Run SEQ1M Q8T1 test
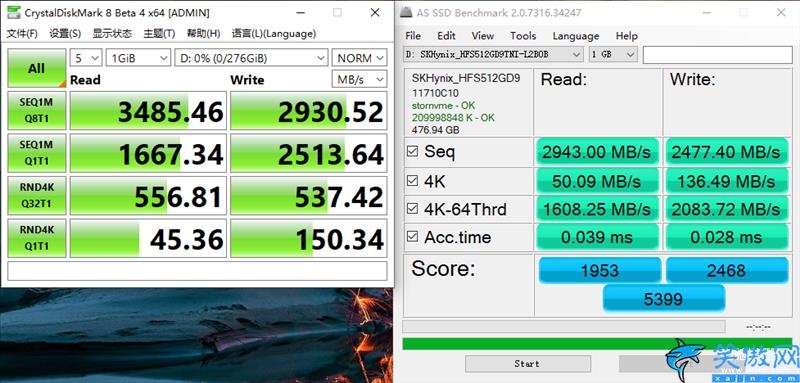Image resolution: width=800 pixels, height=383 pixels. pos(36,111)
